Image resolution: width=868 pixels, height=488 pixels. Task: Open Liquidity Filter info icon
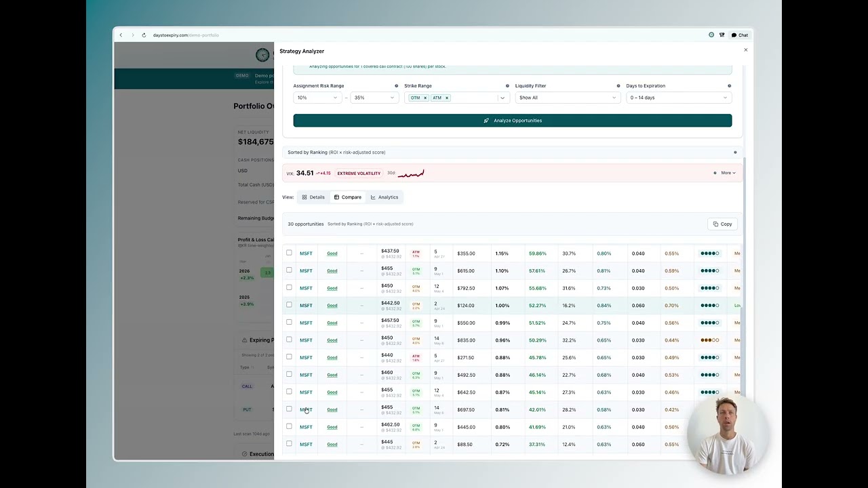(x=618, y=86)
